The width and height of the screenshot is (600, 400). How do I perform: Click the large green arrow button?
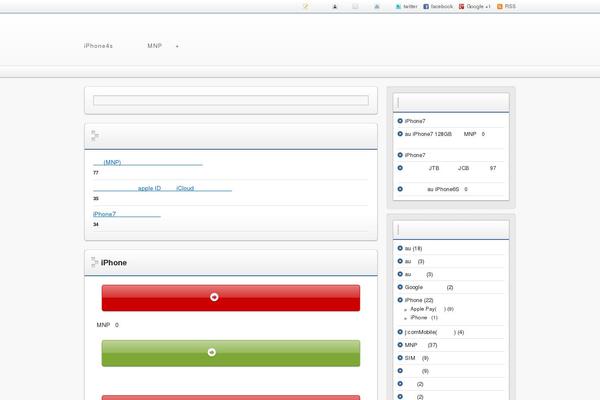[231, 353]
